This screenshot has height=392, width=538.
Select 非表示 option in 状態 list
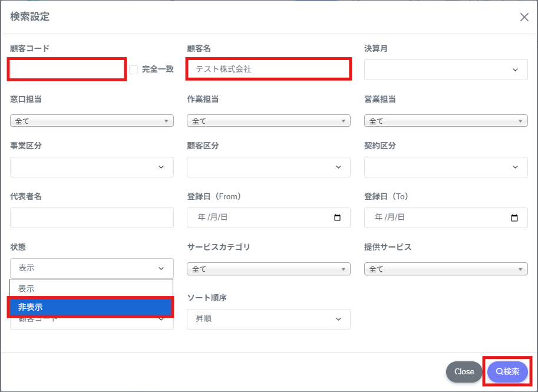coord(91,307)
